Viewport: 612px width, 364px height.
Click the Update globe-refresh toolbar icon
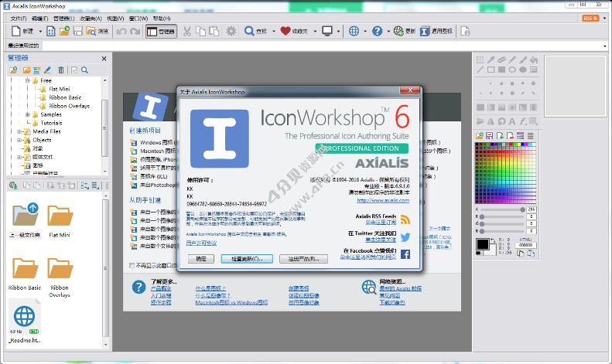[398, 31]
